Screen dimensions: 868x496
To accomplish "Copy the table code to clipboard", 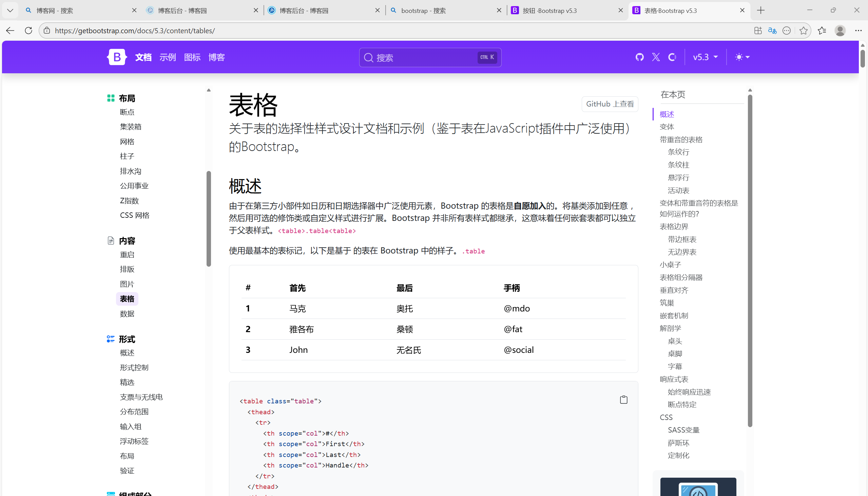I will click(623, 400).
